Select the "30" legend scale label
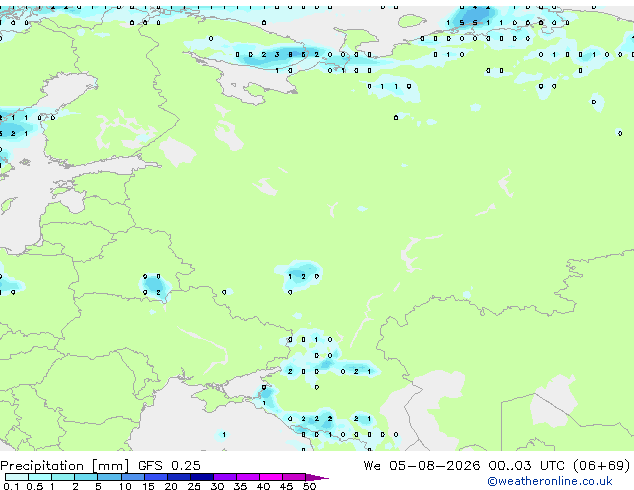The height and width of the screenshot is (490, 634). pos(217,486)
